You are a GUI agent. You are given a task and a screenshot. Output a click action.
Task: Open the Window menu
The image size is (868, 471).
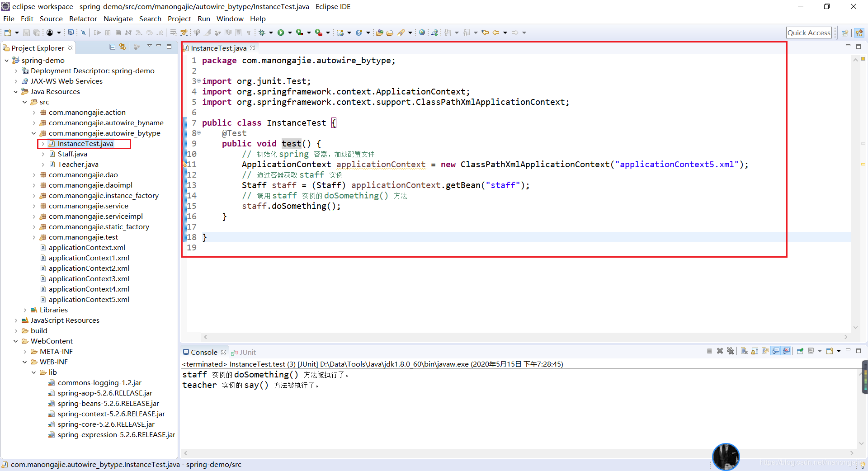230,19
